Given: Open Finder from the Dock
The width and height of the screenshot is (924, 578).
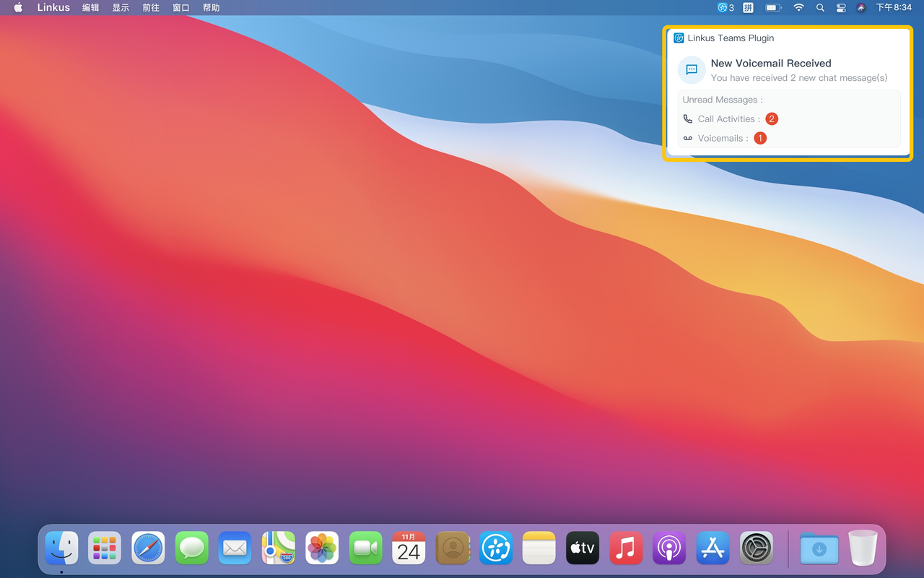Looking at the screenshot, I should point(61,548).
